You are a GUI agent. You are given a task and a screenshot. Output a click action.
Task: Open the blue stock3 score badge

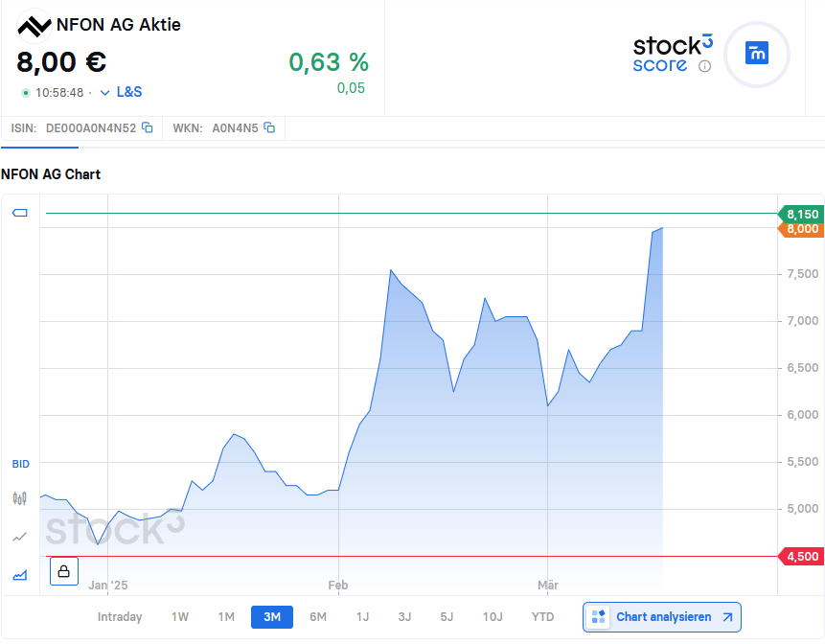coord(757,54)
